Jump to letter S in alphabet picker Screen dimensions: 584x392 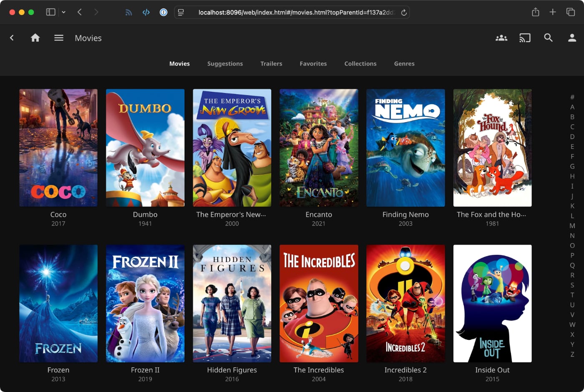pyautogui.click(x=572, y=285)
